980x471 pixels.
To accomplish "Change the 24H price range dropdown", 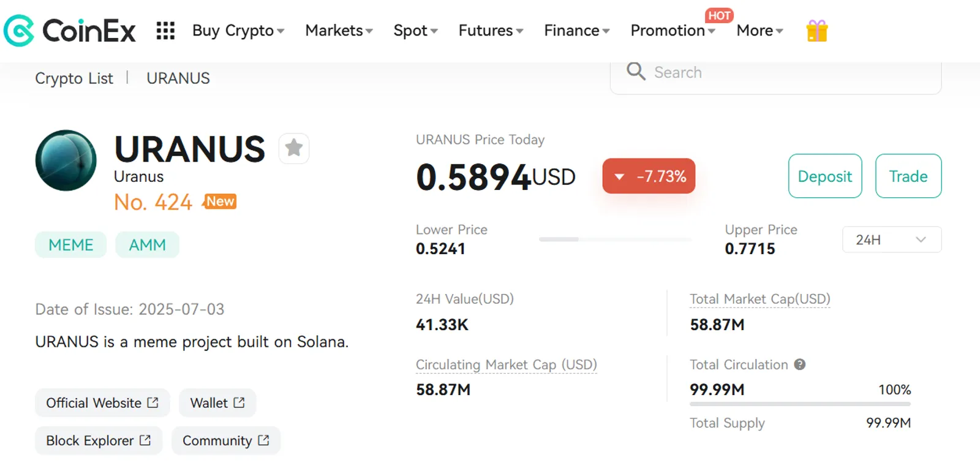I will 892,239.
